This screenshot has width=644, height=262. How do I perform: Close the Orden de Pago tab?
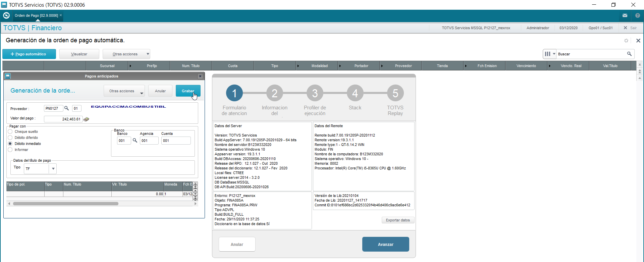pyautogui.click(x=61, y=15)
